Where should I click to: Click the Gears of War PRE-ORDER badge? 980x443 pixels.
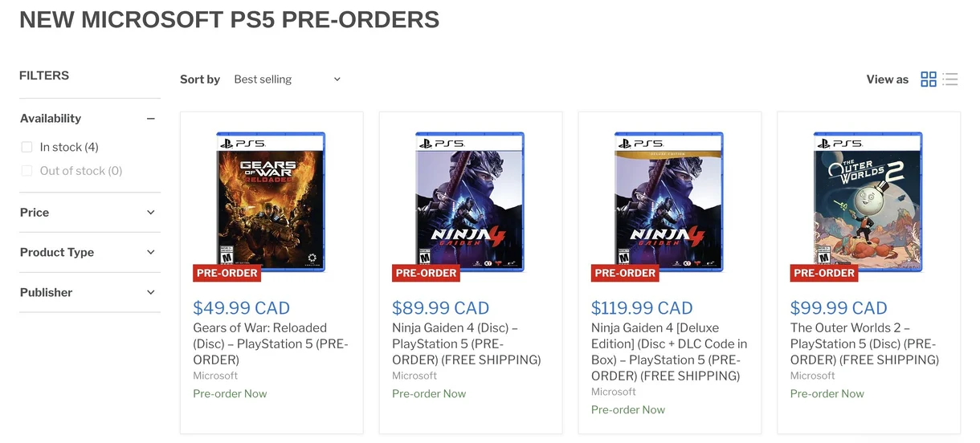click(227, 273)
